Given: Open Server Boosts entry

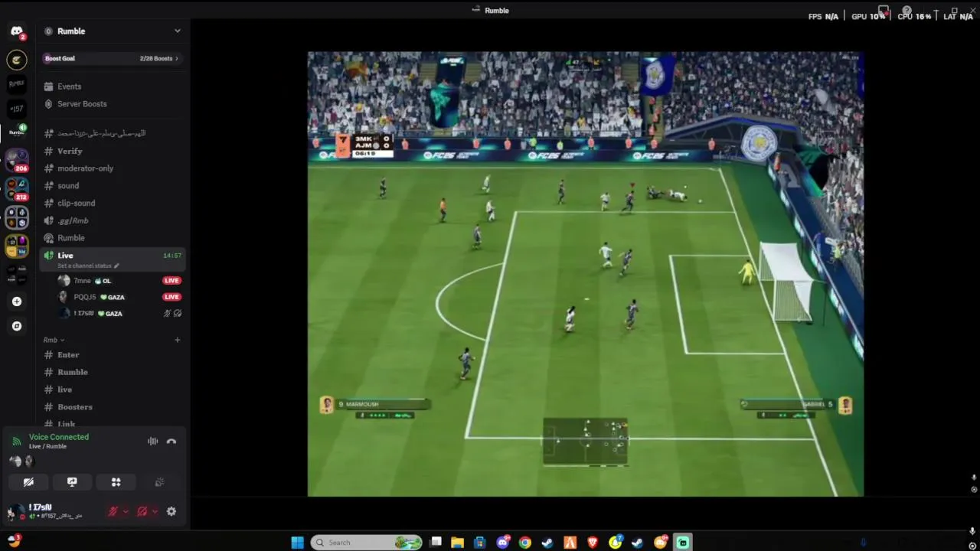Looking at the screenshot, I should (113, 104).
